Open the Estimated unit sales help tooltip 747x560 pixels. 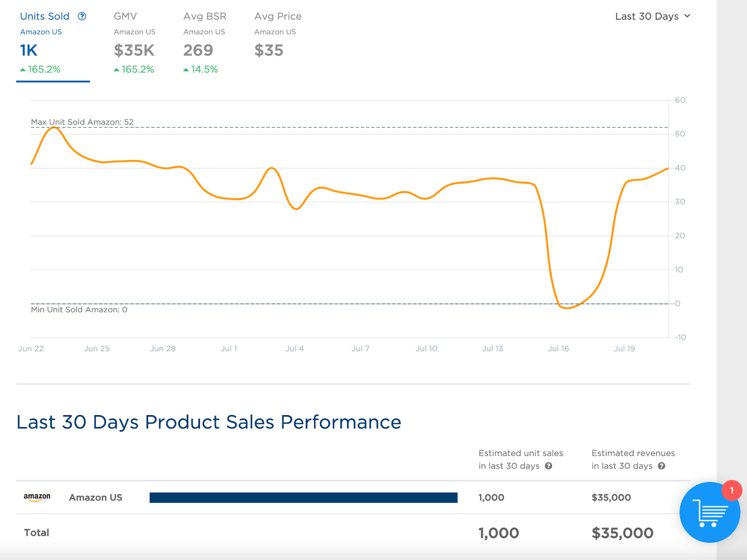[x=549, y=466]
